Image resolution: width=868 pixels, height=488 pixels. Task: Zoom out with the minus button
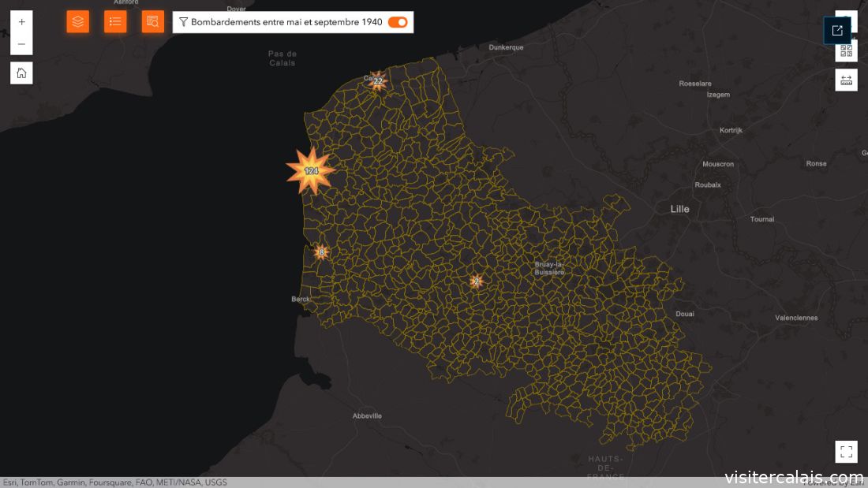pyautogui.click(x=21, y=44)
